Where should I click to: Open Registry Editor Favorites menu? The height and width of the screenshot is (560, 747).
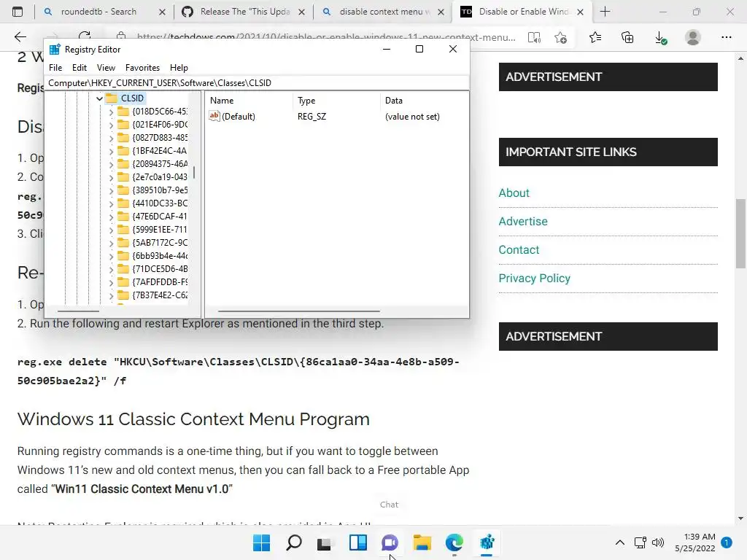[142, 68]
